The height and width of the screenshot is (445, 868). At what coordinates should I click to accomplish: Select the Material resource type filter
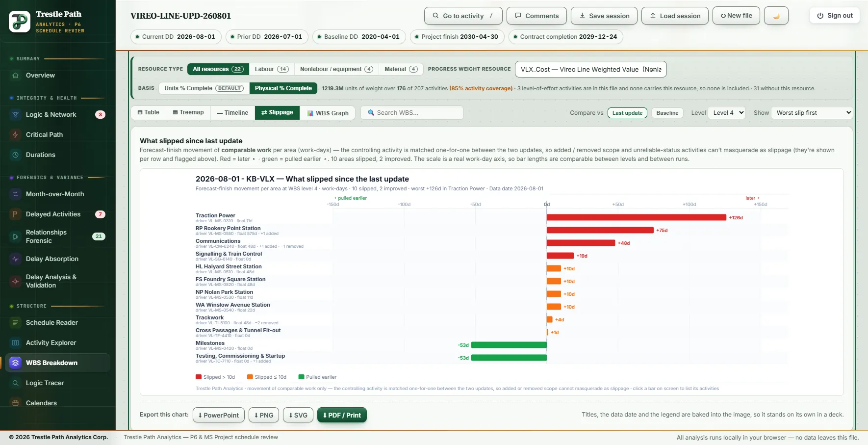401,69
